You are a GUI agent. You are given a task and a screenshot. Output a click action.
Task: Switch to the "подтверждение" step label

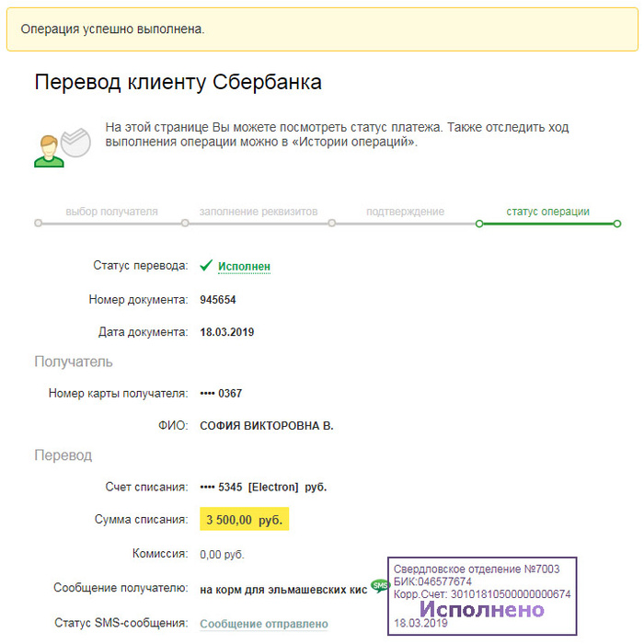coord(405,212)
